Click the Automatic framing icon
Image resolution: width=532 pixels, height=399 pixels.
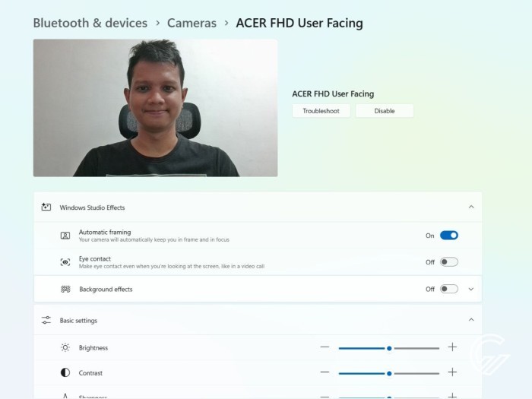[65, 236]
